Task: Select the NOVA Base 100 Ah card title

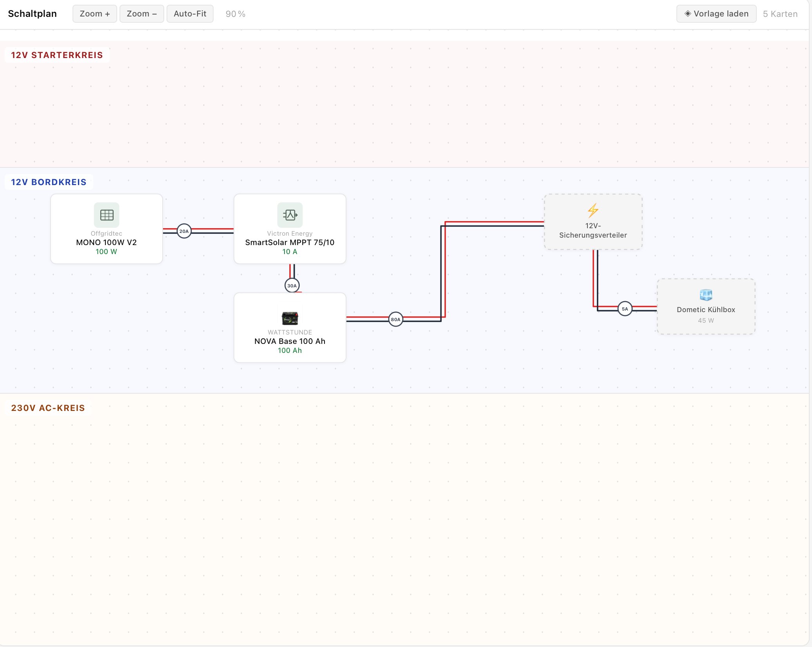Action: [290, 341]
